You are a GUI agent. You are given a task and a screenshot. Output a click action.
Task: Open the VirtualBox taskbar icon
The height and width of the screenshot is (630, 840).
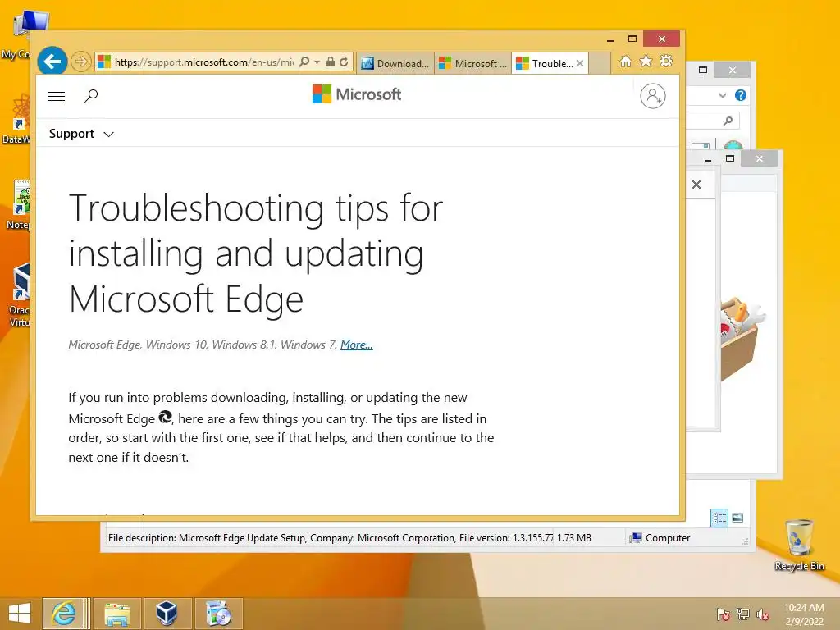167,614
